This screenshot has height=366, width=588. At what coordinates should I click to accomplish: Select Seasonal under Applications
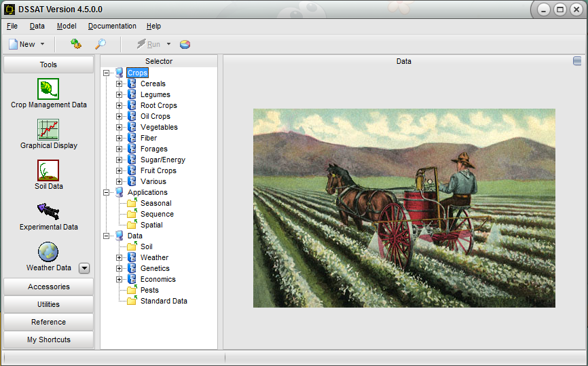pos(156,203)
